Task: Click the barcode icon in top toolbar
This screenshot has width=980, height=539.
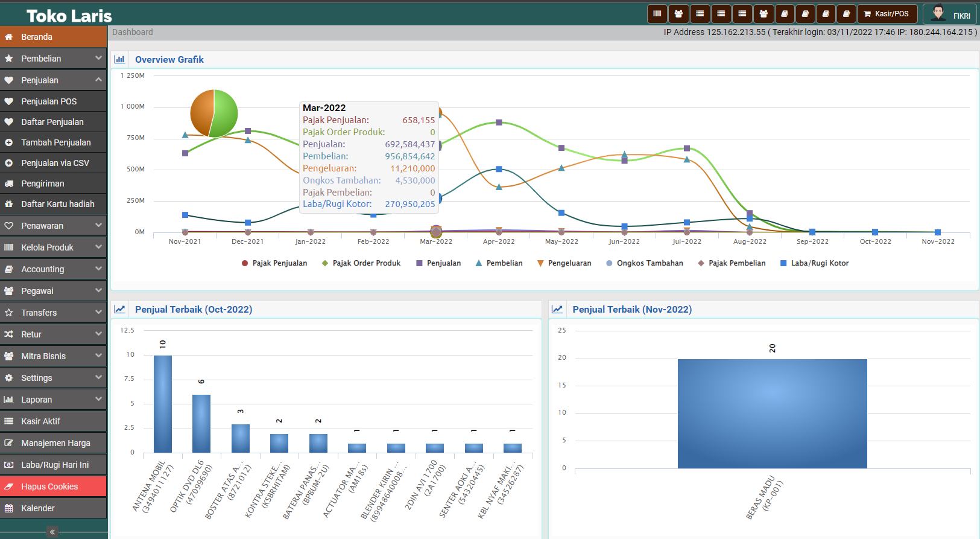Action: [x=657, y=13]
